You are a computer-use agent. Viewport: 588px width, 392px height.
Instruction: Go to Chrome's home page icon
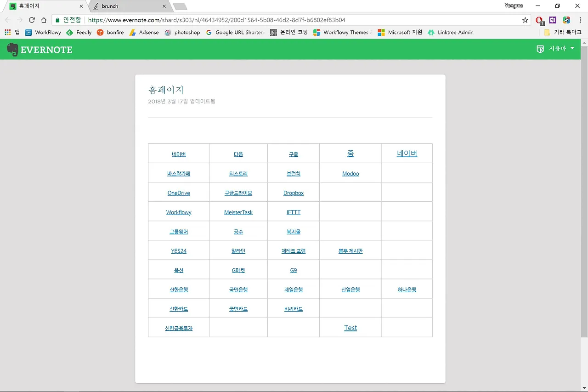(x=44, y=20)
